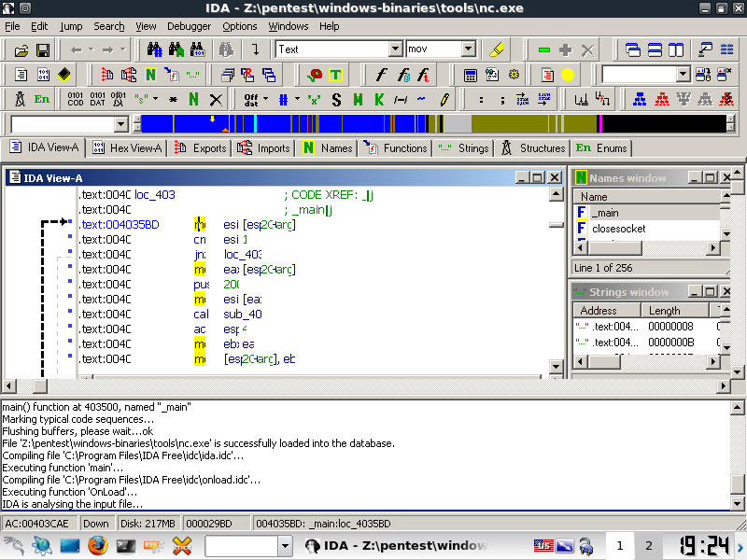The width and height of the screenshot is (747, 560).
Task: Open hex dump 101/011 icon
Action: tap(43, 75)
